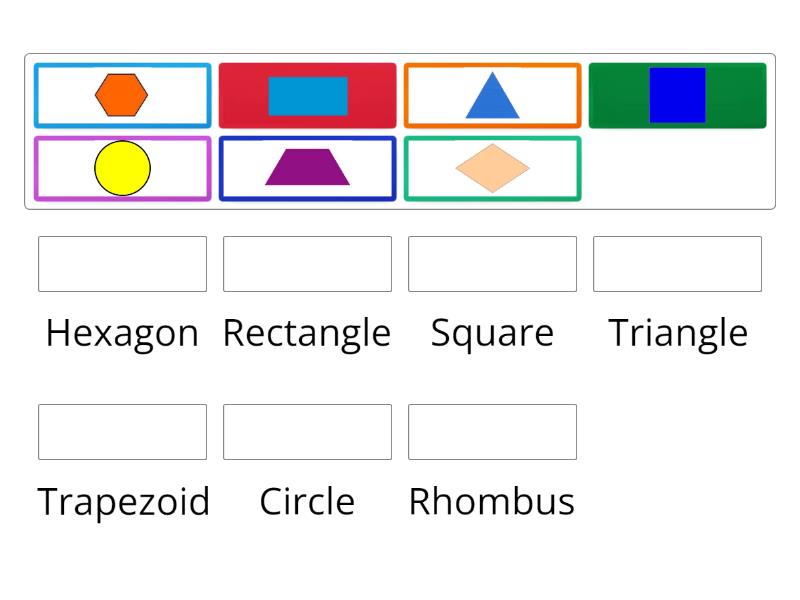Click the empty box above Hexagon
This screenshot has height=600, width=800.
(122, 264)
